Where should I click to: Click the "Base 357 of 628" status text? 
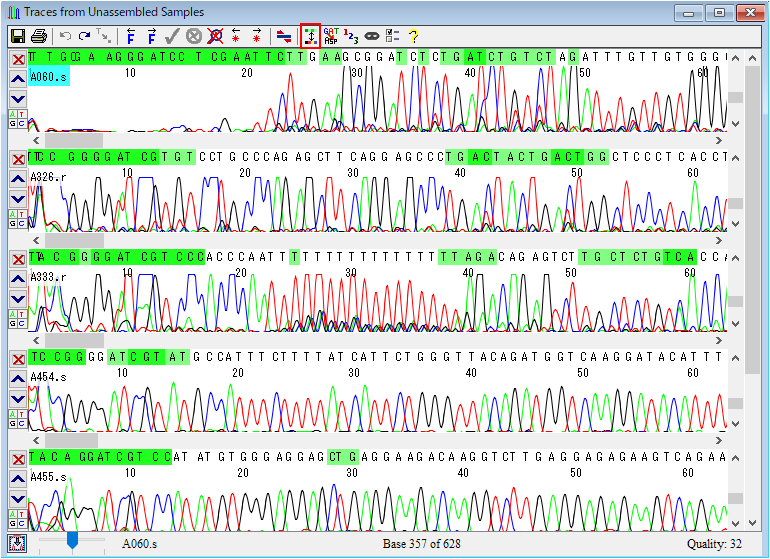421,544
